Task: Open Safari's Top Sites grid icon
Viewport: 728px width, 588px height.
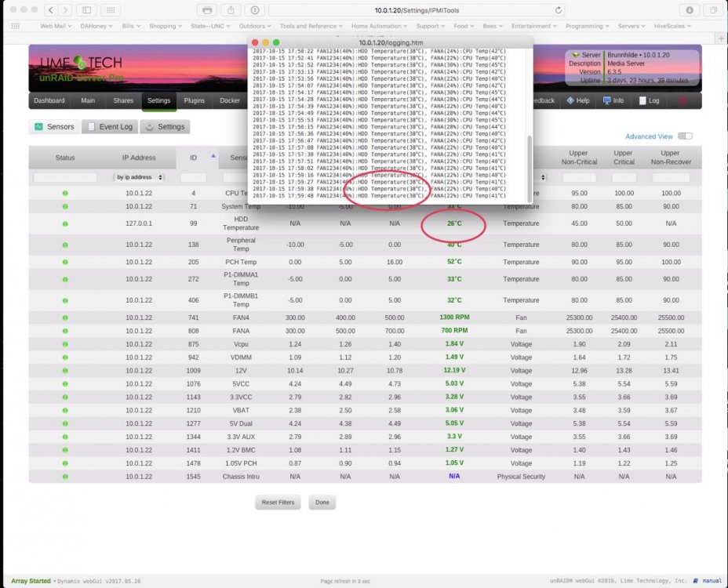Action: click(x=111, y=9)
